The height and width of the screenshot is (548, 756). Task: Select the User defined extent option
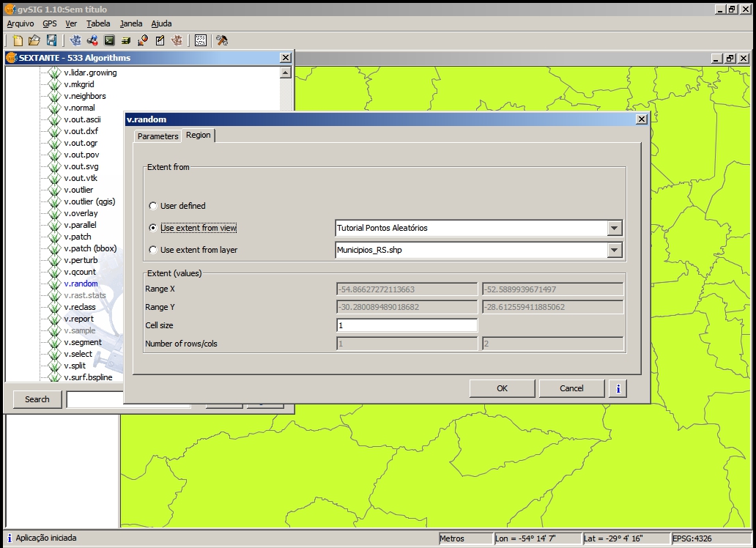click(152, 206)
